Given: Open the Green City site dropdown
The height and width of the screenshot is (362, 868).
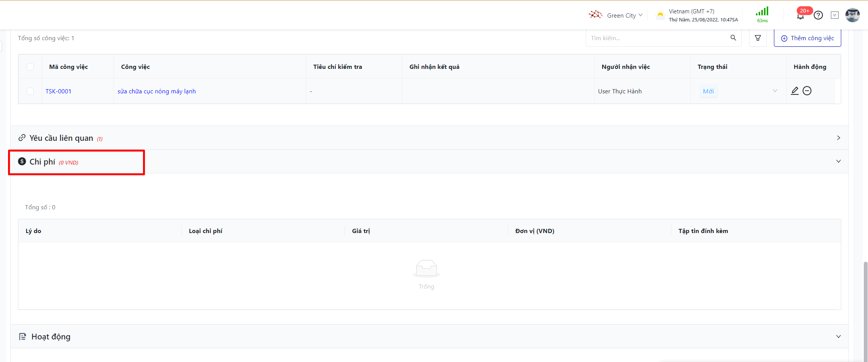Looking at the screenshot, I should pyautogui.click(x=621, y=15).
